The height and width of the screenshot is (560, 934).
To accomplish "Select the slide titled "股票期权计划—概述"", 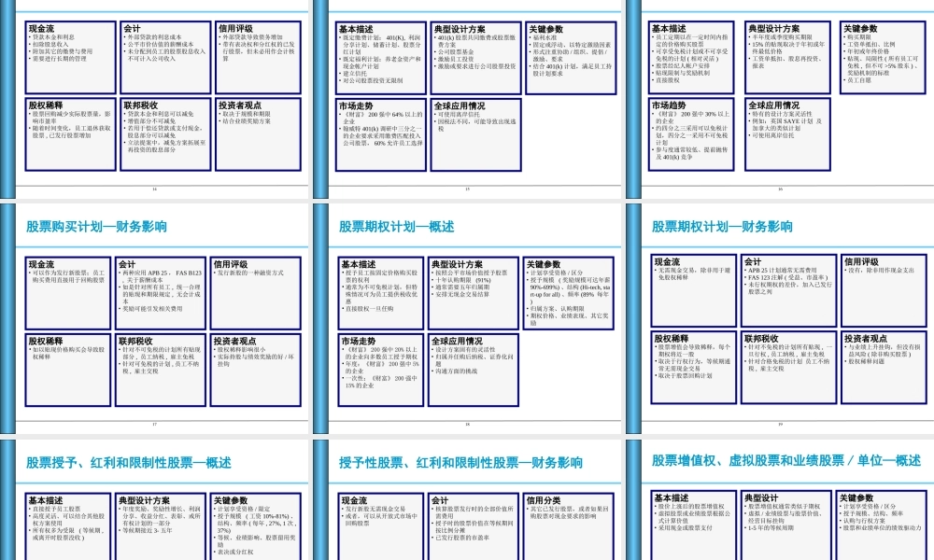I will pos(468,318).
